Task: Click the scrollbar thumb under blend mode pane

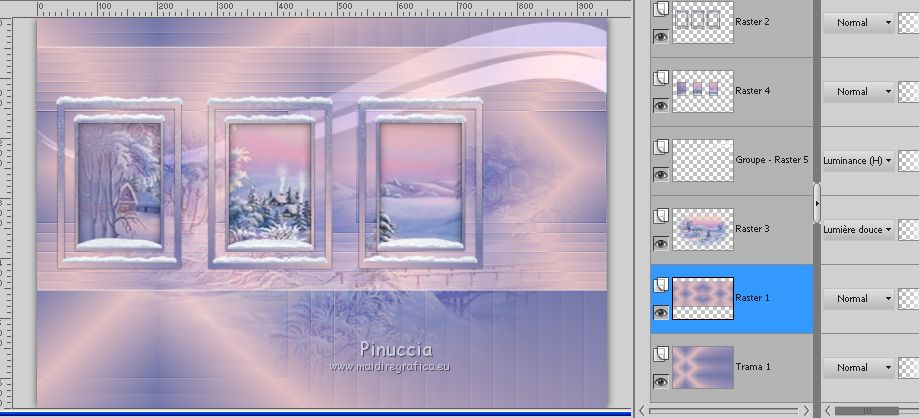Action: coord(866,410)
